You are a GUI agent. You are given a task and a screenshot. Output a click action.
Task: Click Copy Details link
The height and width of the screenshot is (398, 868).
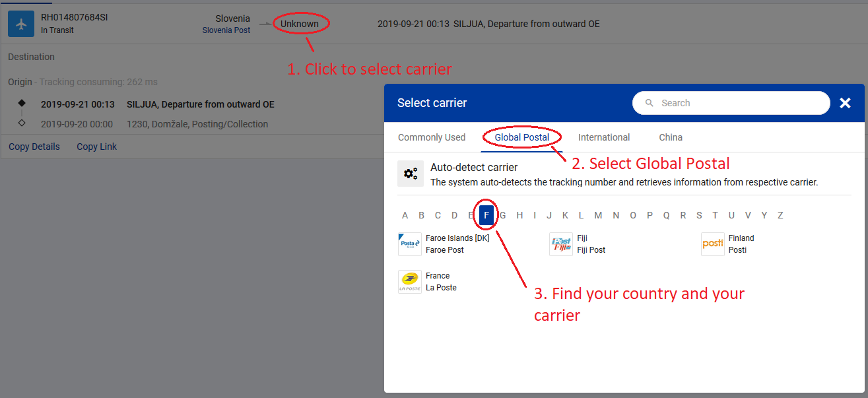(x=34, y=147)
